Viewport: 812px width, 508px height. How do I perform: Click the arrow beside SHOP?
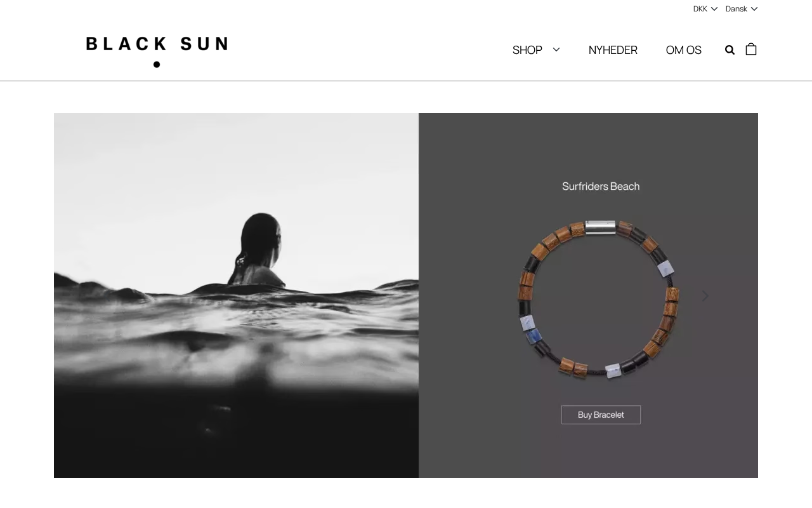556,50
